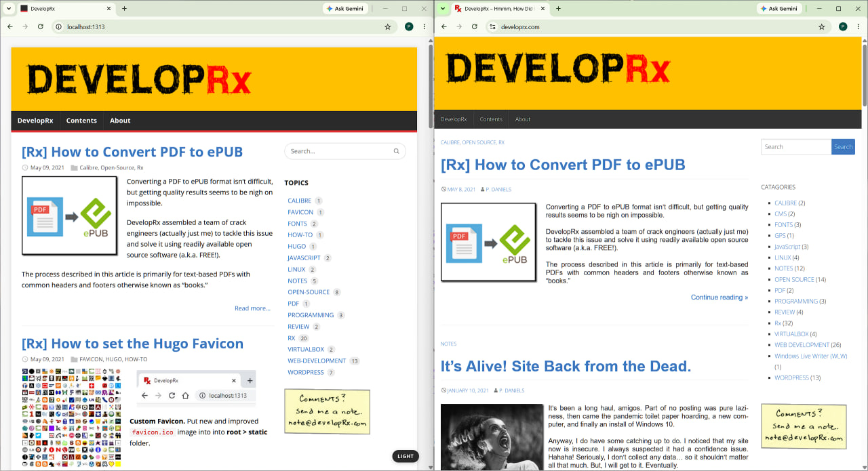Open Contents in the localhost site navigation
Image resolution: width=868 pixels, height=471 pixels.
81,121
